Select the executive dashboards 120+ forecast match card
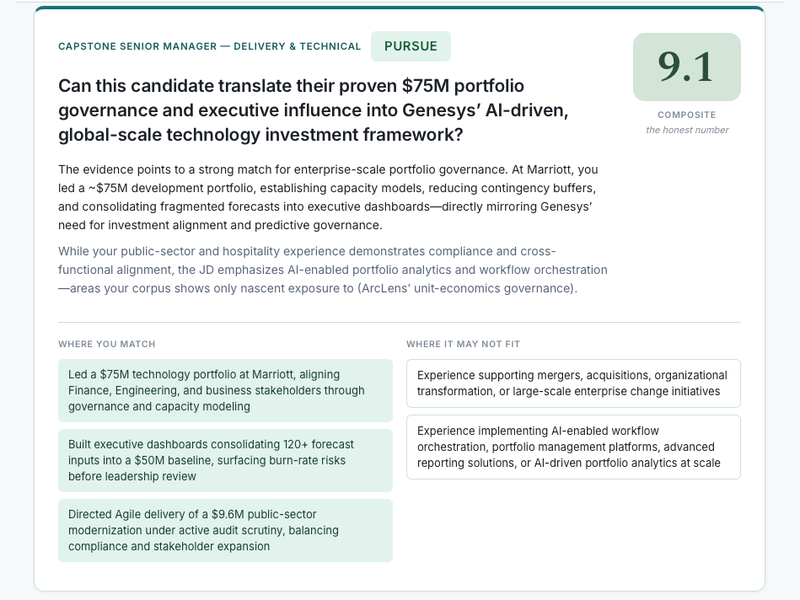Viewport: 800px width, 600px height. [225, 460]
